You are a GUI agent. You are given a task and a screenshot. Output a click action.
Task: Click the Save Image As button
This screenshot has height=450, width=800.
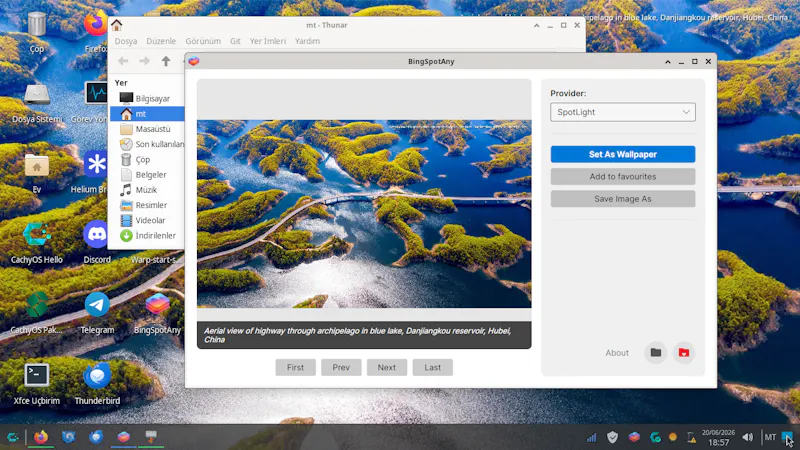coord(622,199)
